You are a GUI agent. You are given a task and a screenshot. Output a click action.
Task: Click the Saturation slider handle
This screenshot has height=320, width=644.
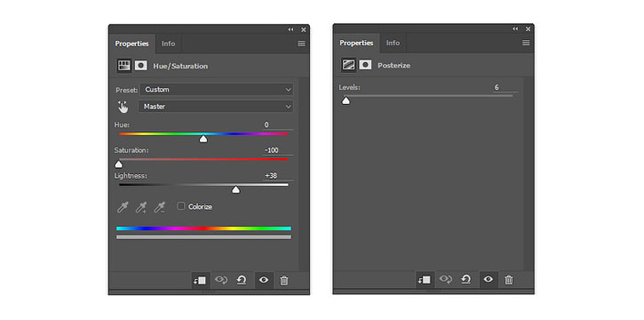pyautogui.click(x=119, y=164)
